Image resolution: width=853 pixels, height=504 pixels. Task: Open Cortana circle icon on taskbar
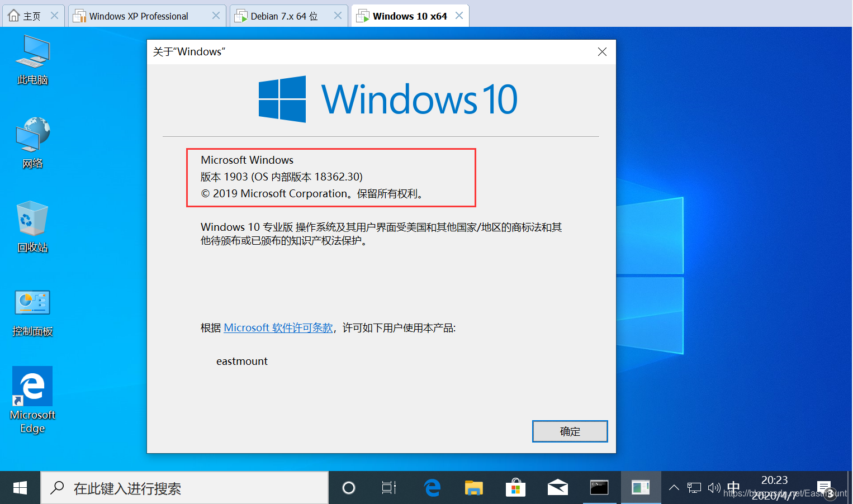(x=349, y=488)
